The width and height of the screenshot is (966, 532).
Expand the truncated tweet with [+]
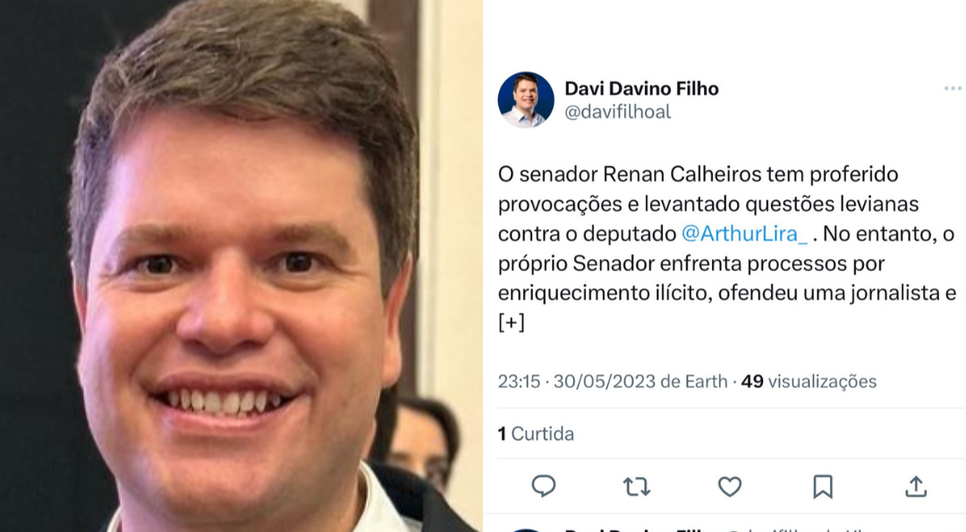pyautogui.click(x=511, y=323)
